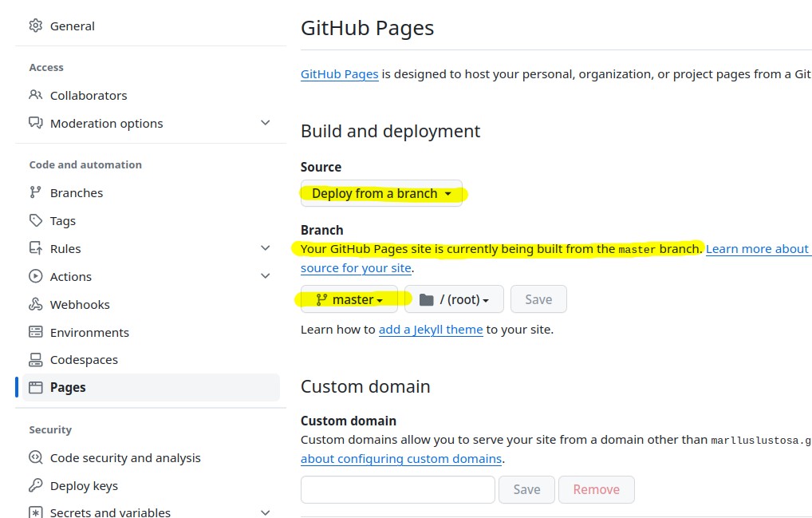
Task: Open Environments via its sidebar icon
Action: 34,332
